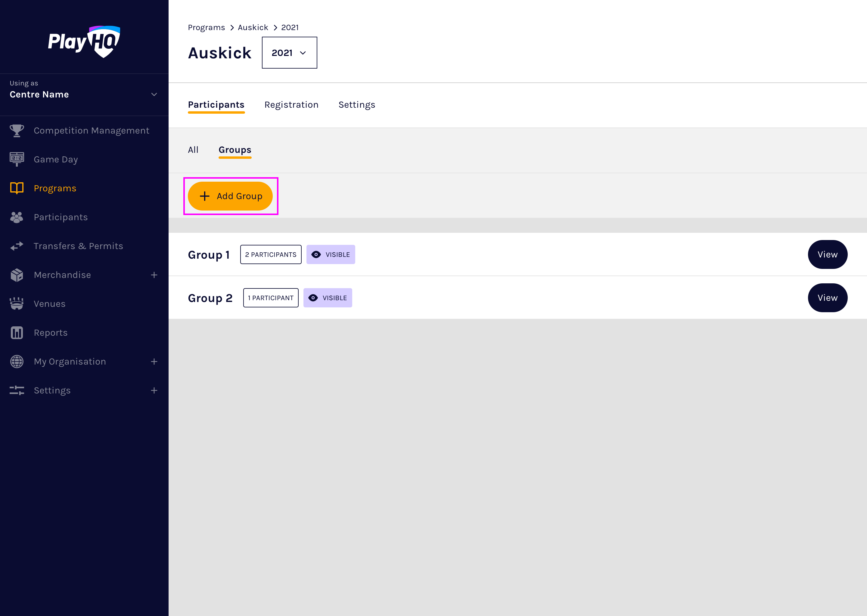Expand the My Organisation plus sign
Screen dimensions: 867x616
point(154,362)
